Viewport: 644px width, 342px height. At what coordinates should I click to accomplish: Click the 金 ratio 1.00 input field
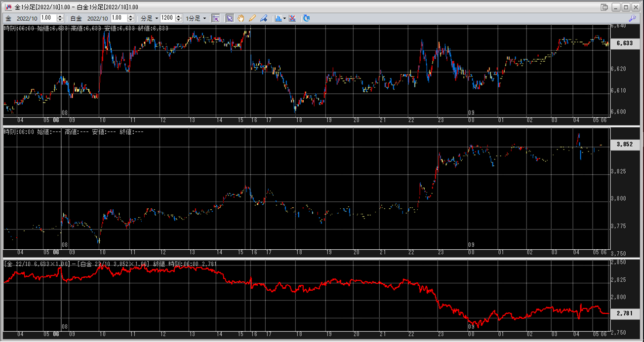coord(49,18)
